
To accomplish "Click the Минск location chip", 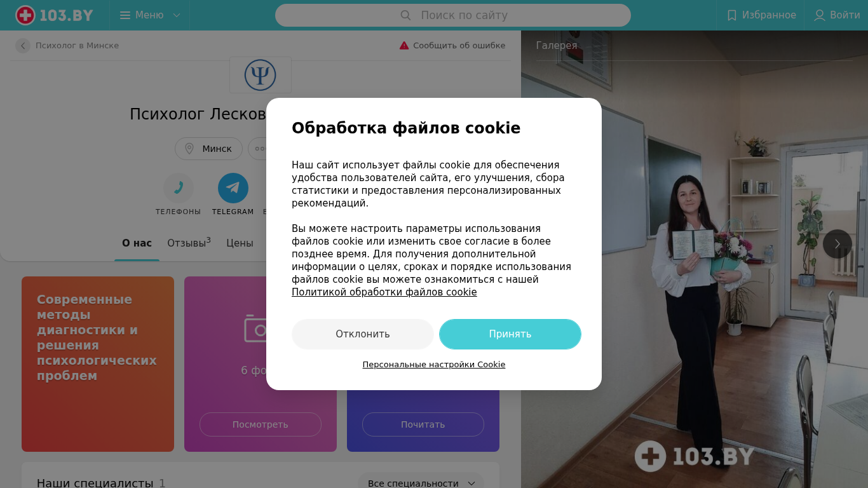I will [208, 149].
